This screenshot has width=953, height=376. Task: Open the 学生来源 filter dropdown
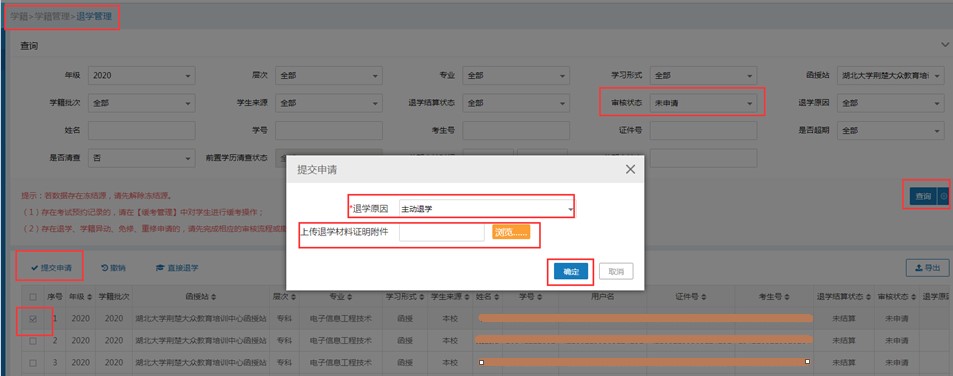[x=329, y=103]
